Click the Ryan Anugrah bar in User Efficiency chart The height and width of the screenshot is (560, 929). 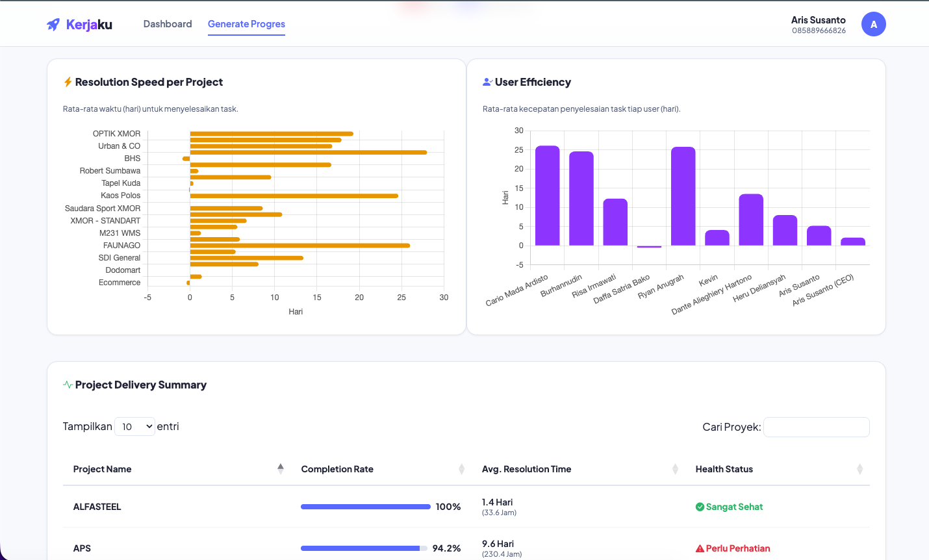(x=683, y=196)
